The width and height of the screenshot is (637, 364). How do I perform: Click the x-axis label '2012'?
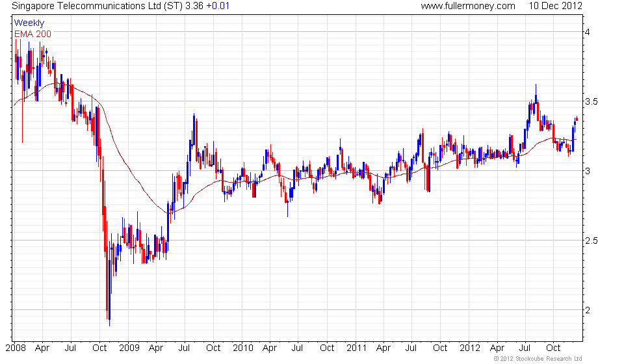[x=470, y=348]
